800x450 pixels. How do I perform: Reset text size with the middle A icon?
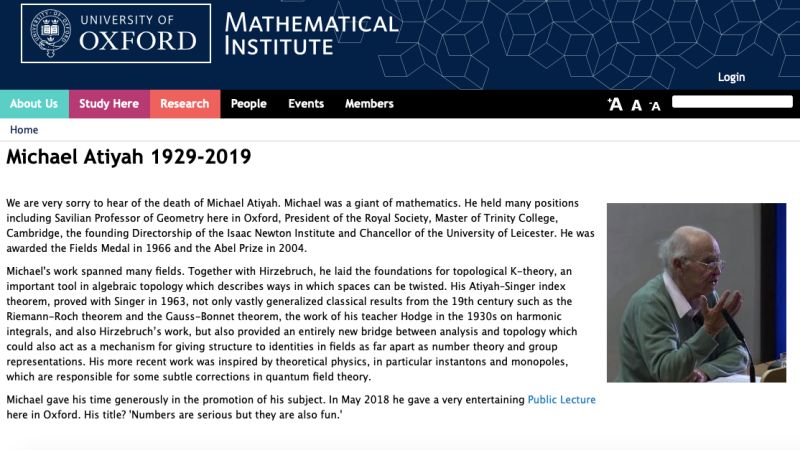tap(636, 104)
